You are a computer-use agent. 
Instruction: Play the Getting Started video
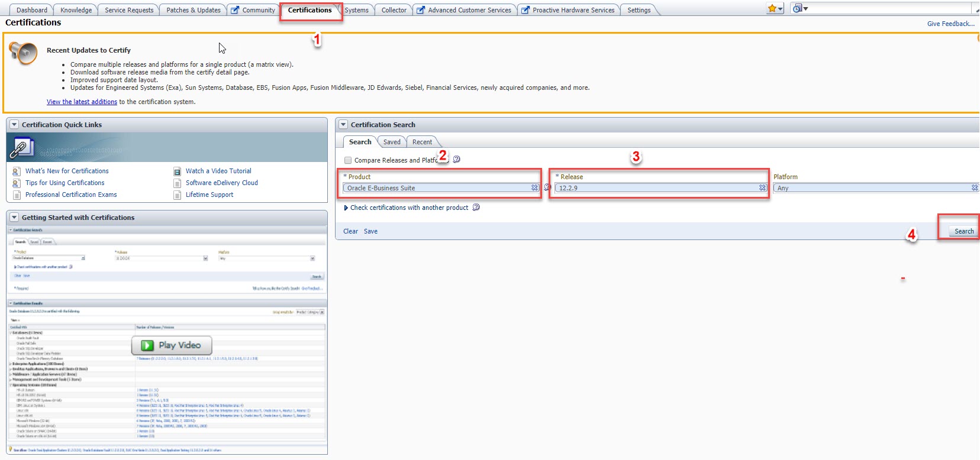tap(172, 345)
